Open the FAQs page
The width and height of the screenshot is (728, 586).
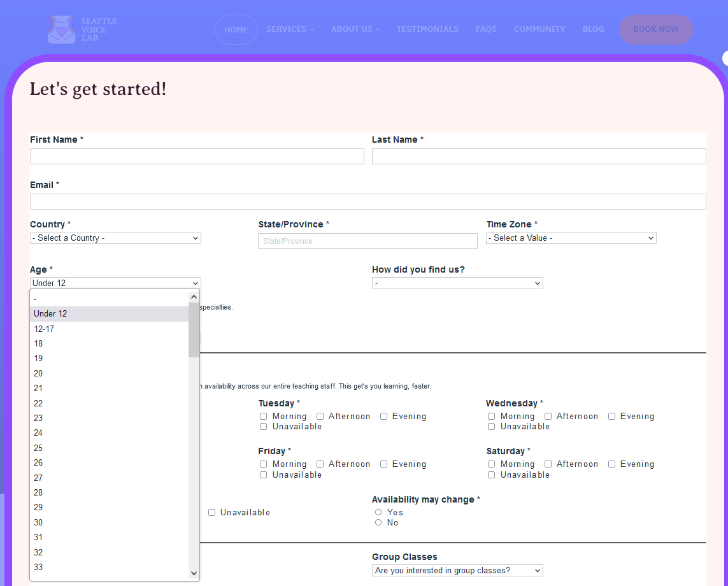pyautogui.click(x=486, y=29)
